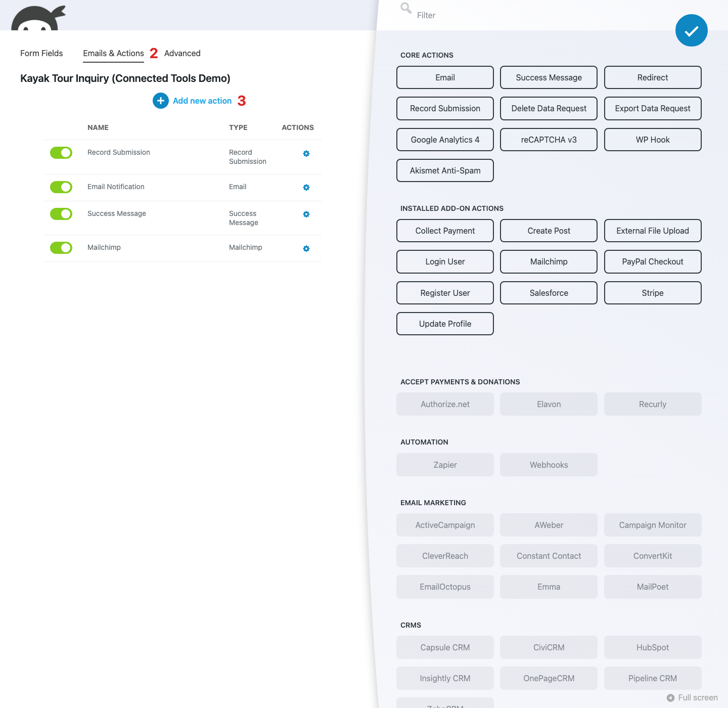This screenshot has width=728, height=708.
Task: Switch to the Form Fields tab
Action: pos(41,53)
